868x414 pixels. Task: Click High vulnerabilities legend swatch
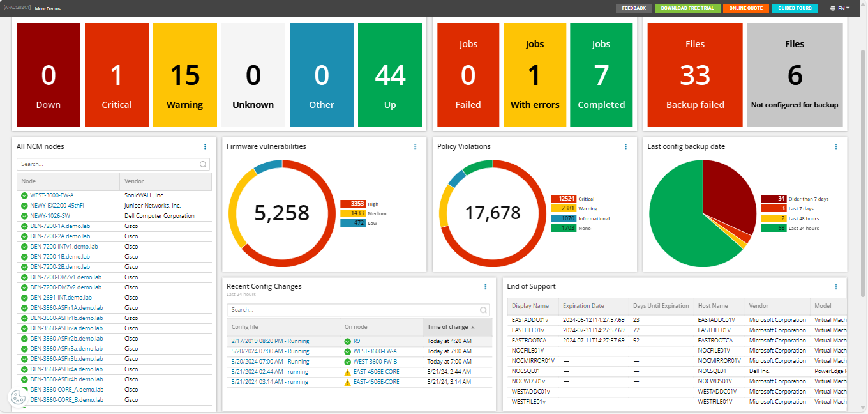(x=353, y=204)
